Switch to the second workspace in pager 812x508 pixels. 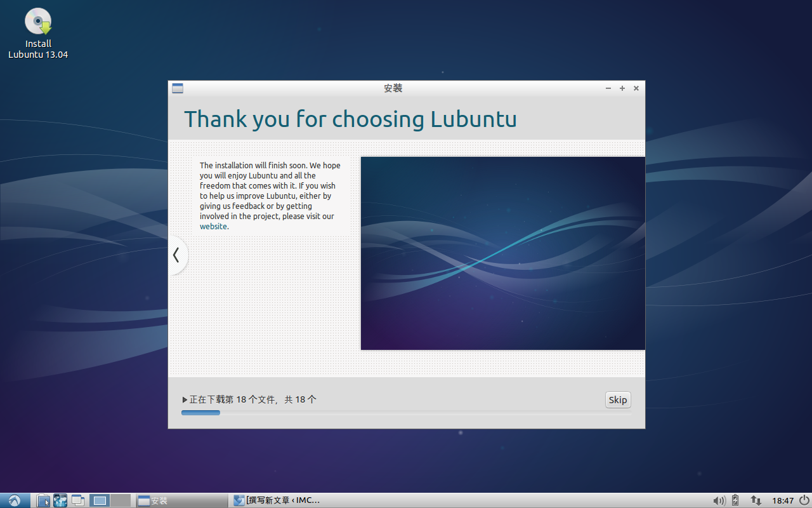coord(121,500)
